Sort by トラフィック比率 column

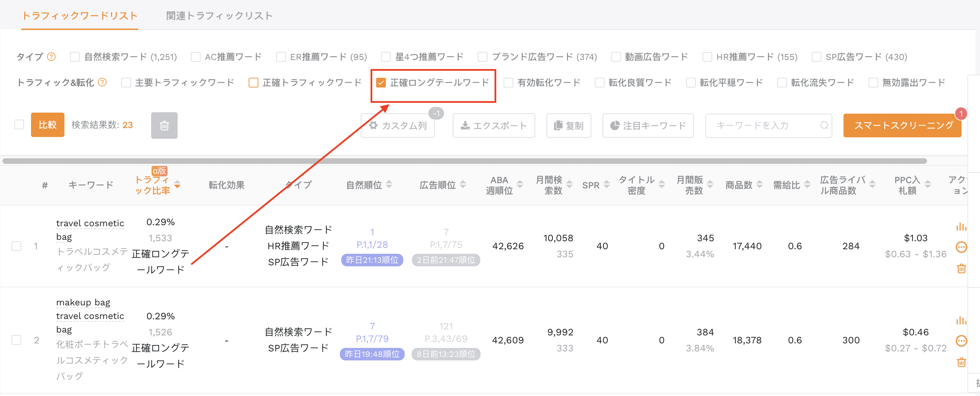pos(177,185)
